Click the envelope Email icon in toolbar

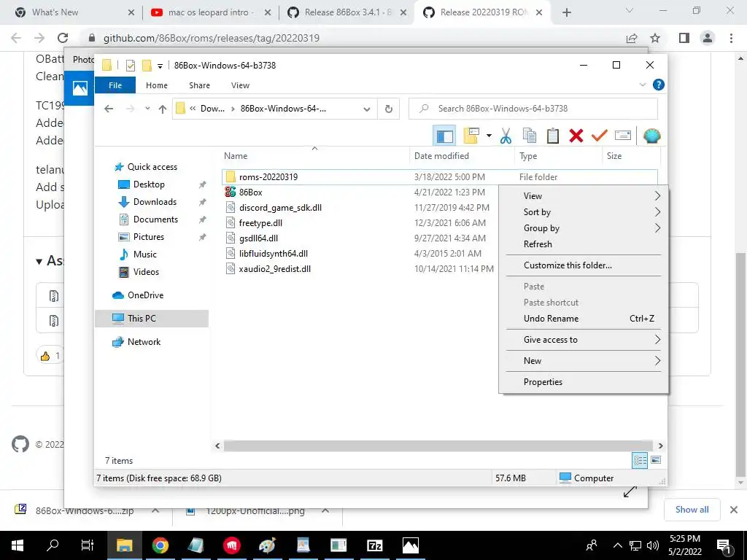coord(623,136)
